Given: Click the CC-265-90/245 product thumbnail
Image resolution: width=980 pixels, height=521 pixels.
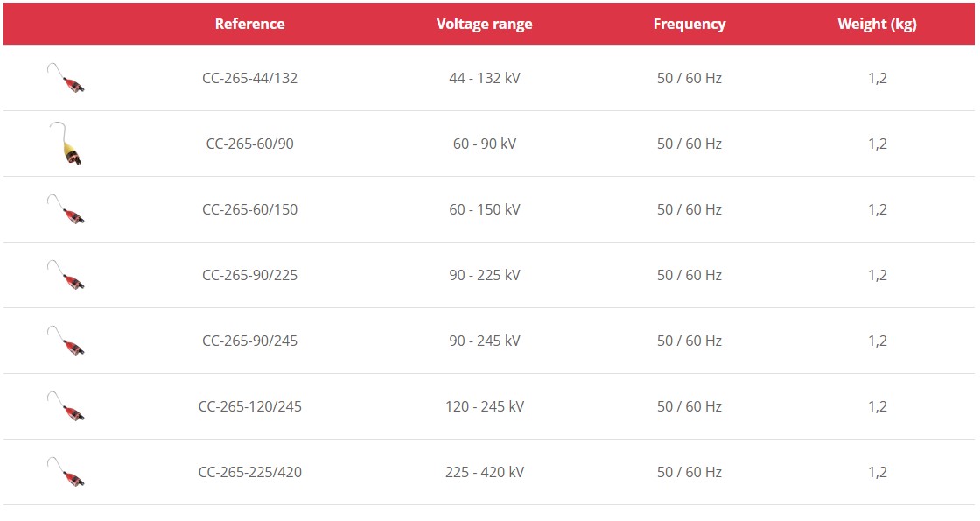Looking at the screenshot, I should 66,341.
